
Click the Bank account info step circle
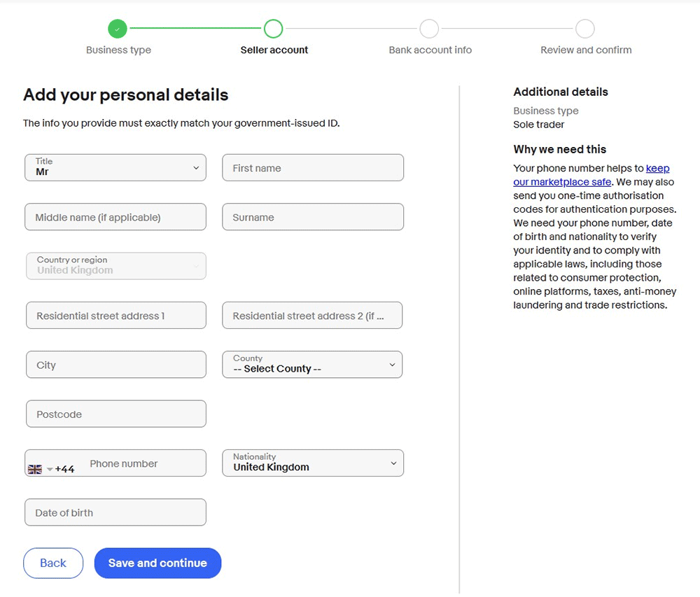click(x=429, y=29)
